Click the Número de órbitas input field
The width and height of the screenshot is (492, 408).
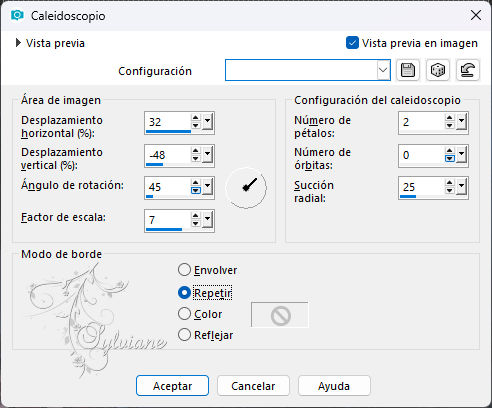pos(422,156)
